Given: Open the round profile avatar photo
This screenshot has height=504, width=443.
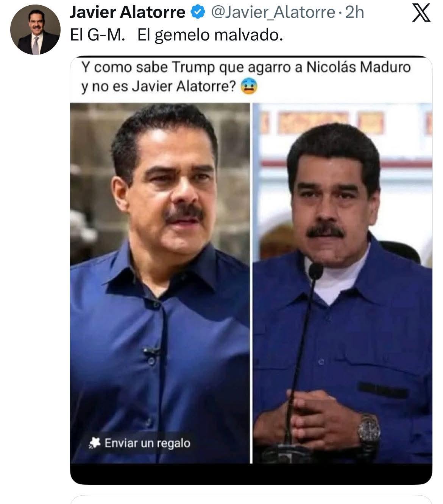Looking at the screenshot, I should tap(35, 30).
